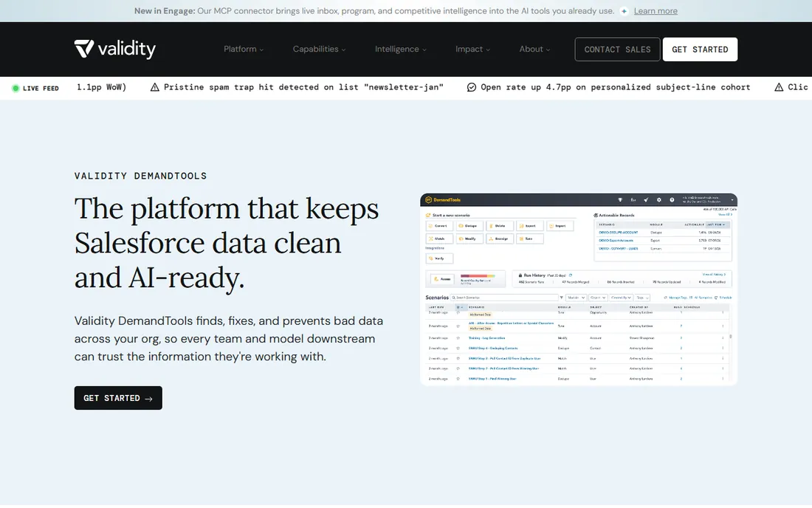Image resolution: width=812 pixels, height=508 pixels.
Task: Click the Manage Tags link above the scenarios table
Action: pyautogui.click(x=675, y=298)
